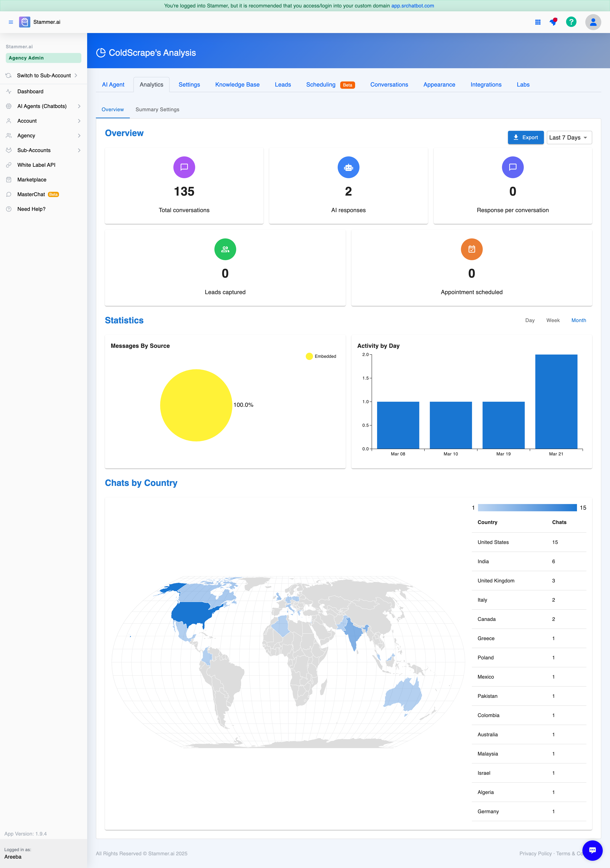Click the Sub-Accounts icon in sidebar
Image resolution: width=610 pixels, height=868 pixels.
point(9,150)
